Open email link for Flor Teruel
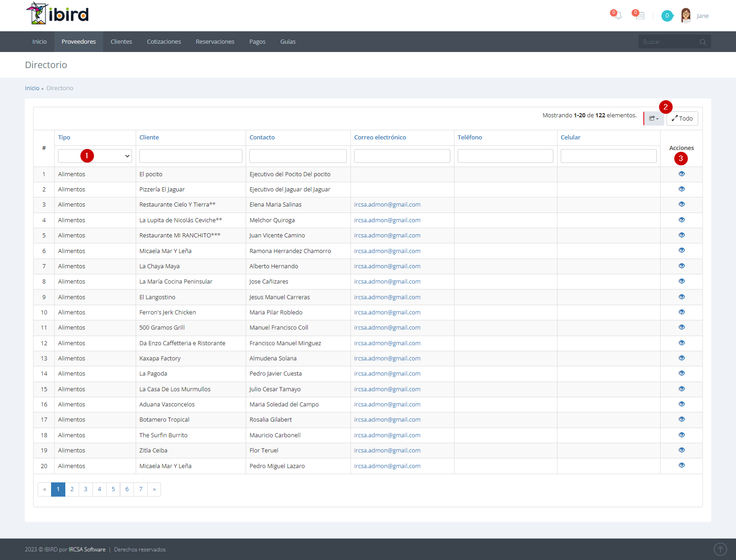The height and width of the screenshot is (560, 736). [387, 450]
